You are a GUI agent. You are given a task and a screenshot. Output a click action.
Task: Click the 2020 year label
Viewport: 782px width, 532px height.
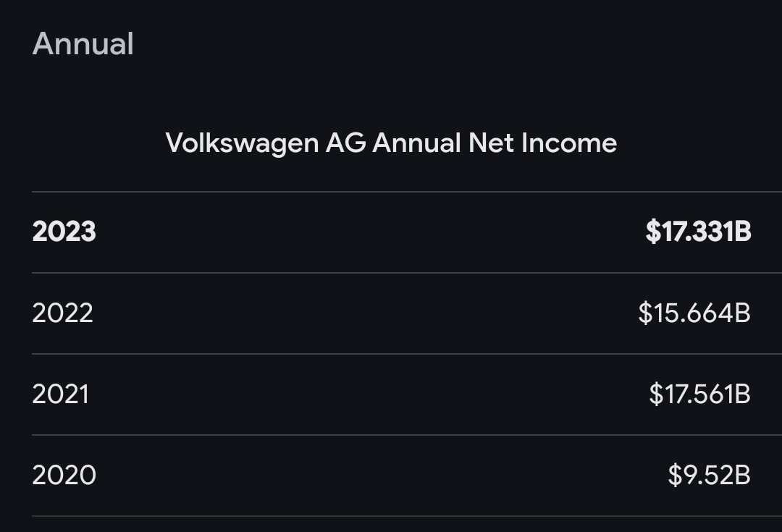tap(64, 475)
